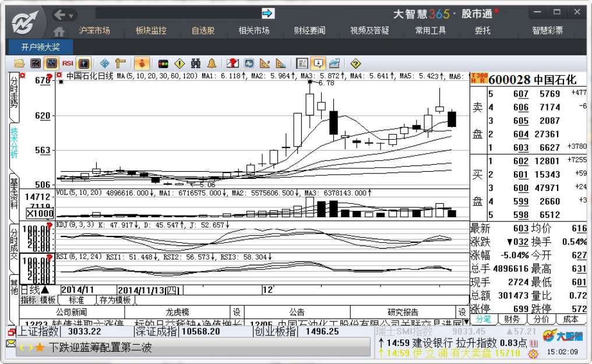Screen dimensions: 592x364
Task: Switch to the 分价 tab
Action: pyautogui.click(x=541, y=319)
